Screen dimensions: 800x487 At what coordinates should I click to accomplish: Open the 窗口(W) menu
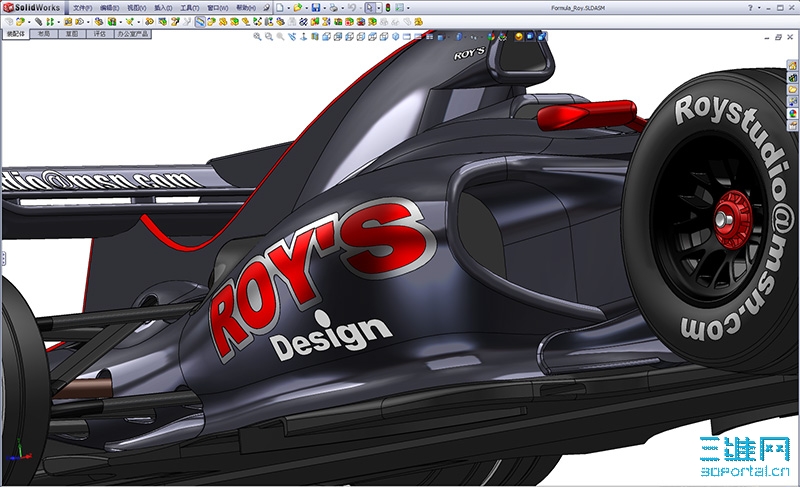(217, 8)
